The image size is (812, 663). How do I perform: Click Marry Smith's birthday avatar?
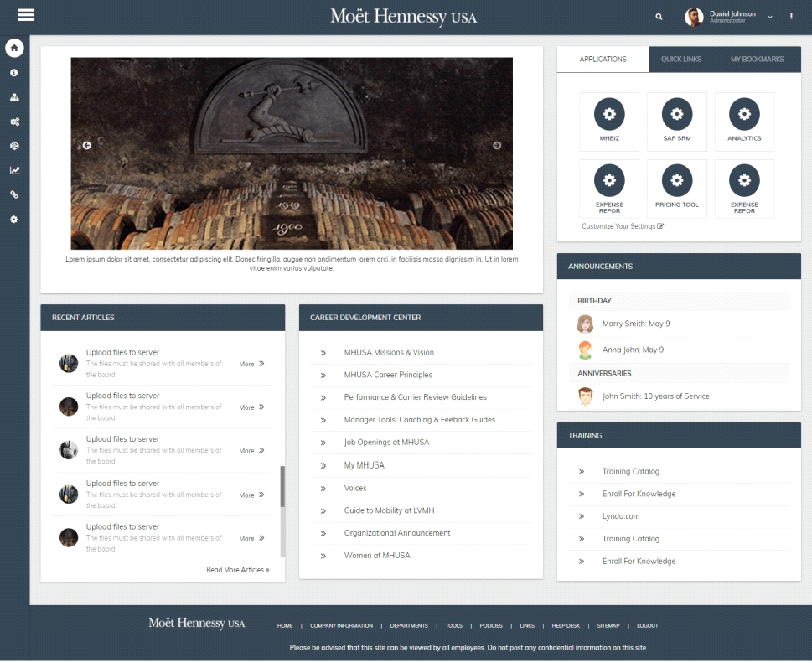[x=586, y=324]
